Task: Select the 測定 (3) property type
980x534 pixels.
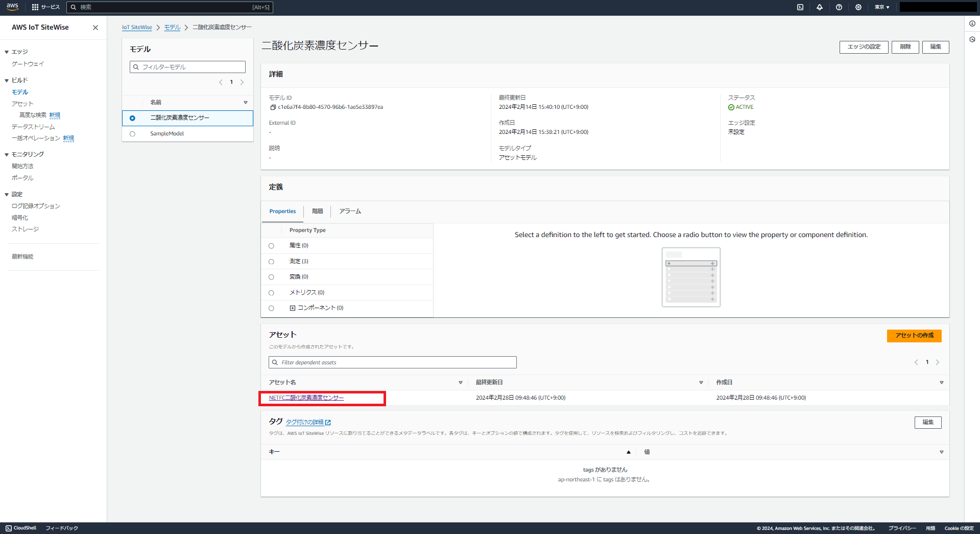Action: (271, 262)
